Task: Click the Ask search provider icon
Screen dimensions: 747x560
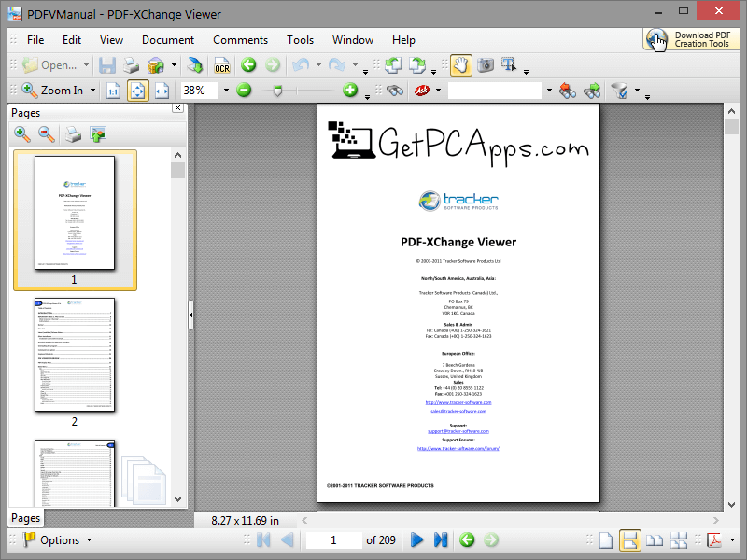Action: pyautogui.click(x=422, y=90)
